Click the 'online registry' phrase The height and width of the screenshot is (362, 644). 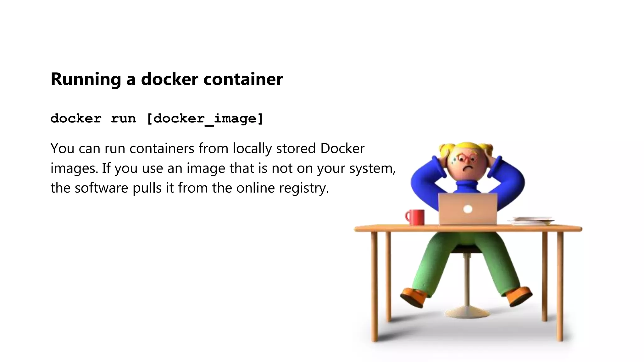pos(282,188)
